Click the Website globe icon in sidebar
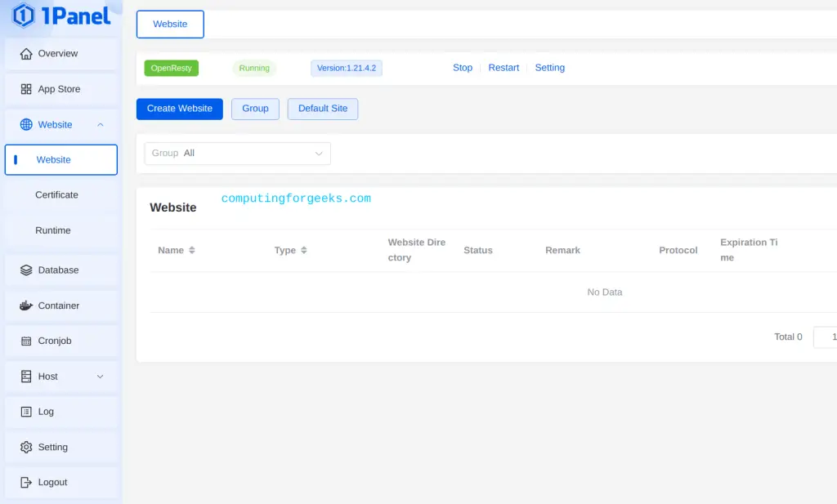The width and height of the screenshot is (837, 504). pyautogui.click(x=25, y=125)
